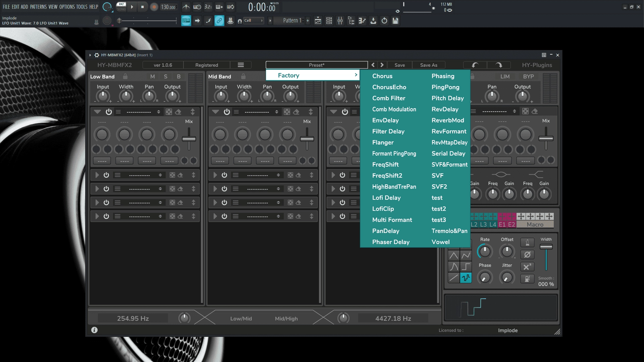Click the fuel pump icon in LFO panel

coord(527,279)
